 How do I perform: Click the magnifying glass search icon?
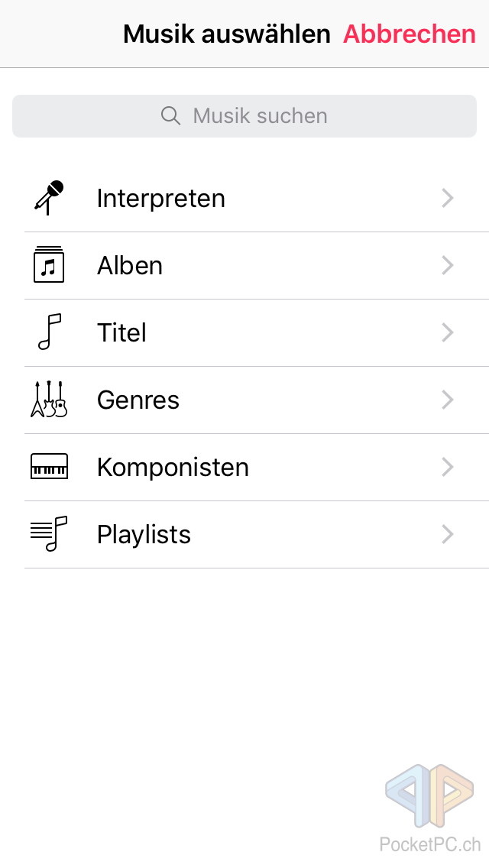click(171, 116)
